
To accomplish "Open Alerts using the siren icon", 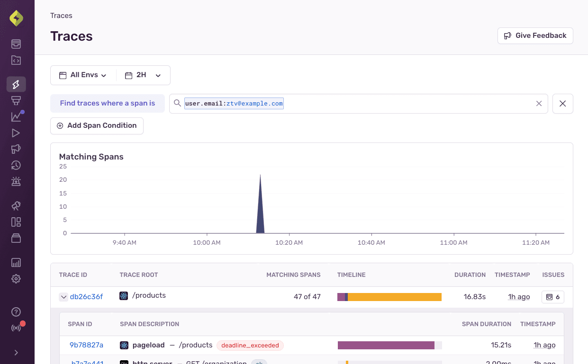I will 16,181.
